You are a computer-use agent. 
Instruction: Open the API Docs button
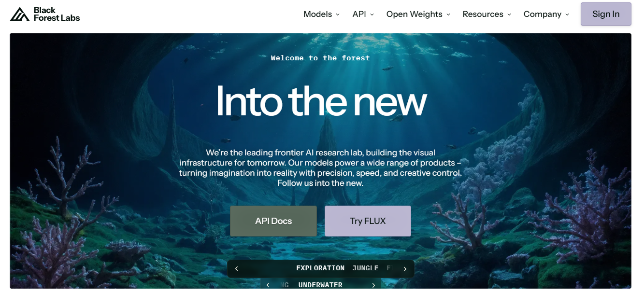click(273, 221)
